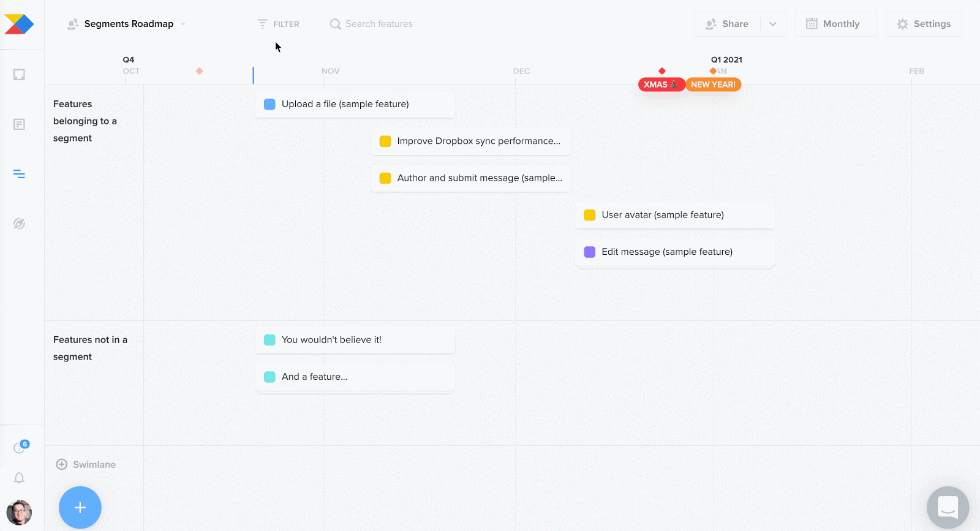Open the hidden portal icon in sidebar
The width and height of the screenshot is (980, 531).
point(19,224)
